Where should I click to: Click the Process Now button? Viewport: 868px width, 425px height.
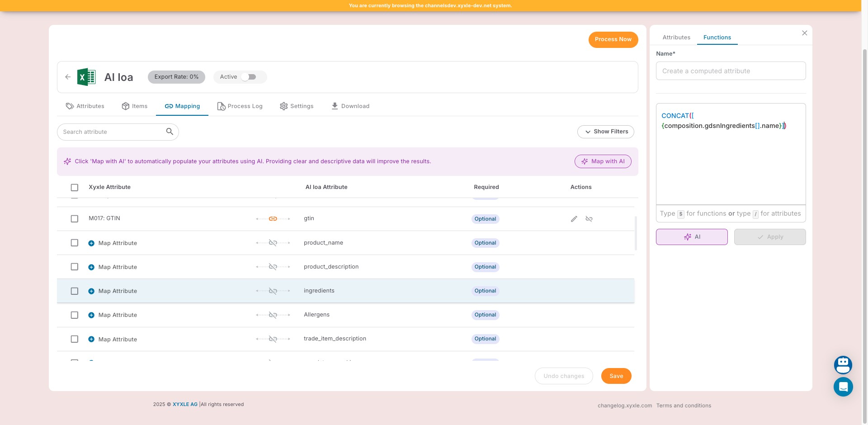pyautogui.click(x=613, y=39)
